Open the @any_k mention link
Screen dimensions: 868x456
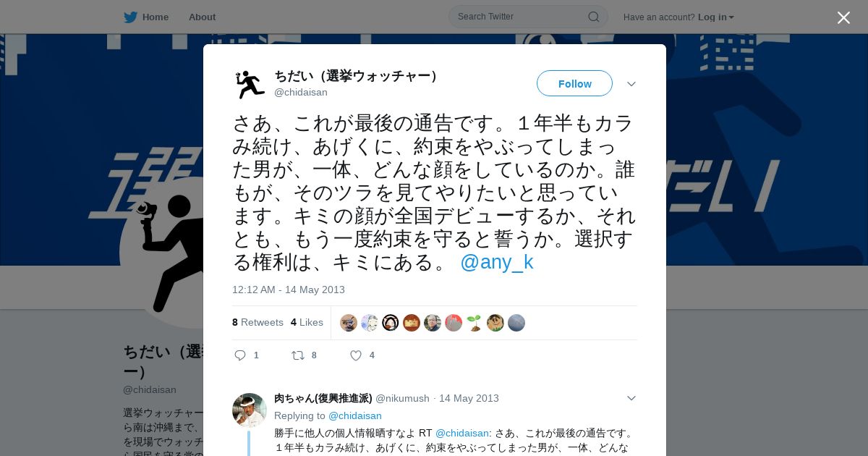[x=497, y=262]
